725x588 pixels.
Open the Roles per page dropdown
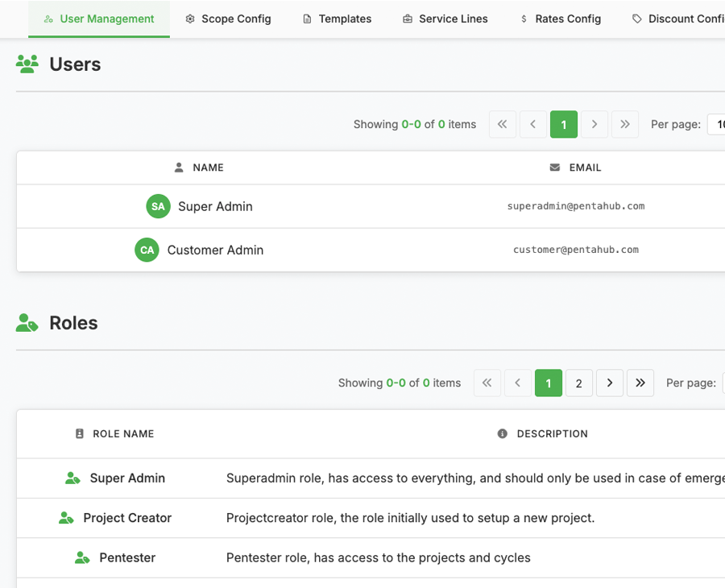tap(723, 383)
